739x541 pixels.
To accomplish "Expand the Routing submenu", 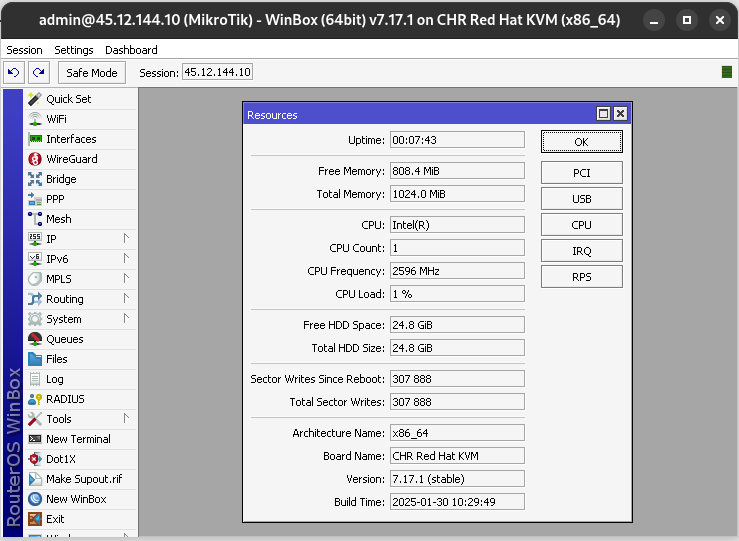I will 126,298.
